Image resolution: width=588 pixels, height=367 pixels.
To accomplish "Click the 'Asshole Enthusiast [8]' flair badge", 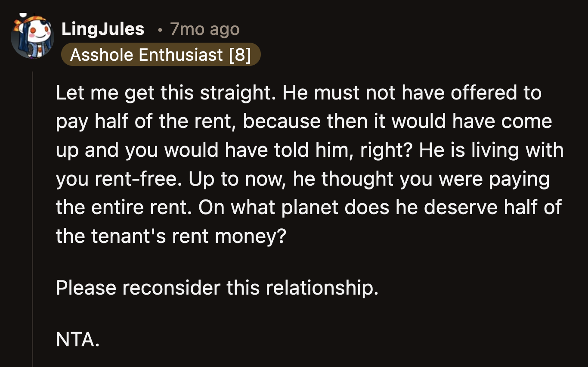I will click(160, 55).
